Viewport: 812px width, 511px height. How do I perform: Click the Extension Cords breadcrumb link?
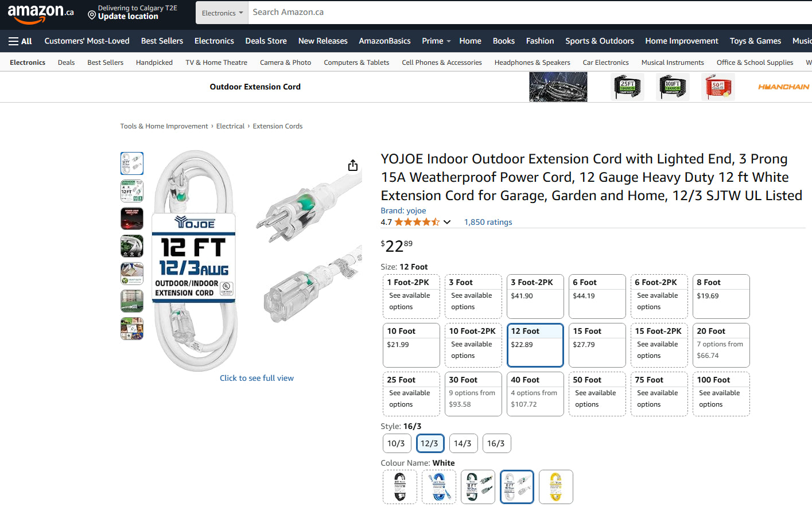(277, 126)
